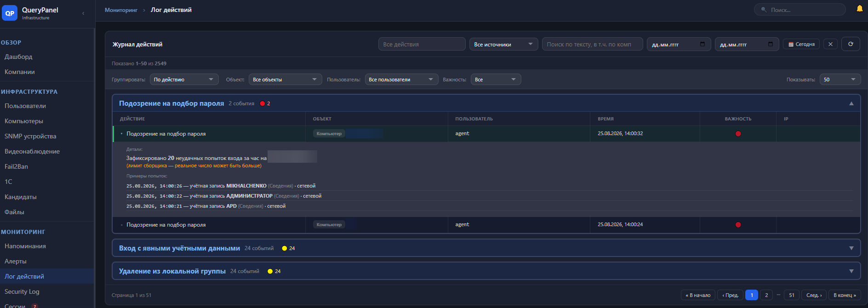Viewport: 868px width, 308px height.
Task: Open the Важность Все dropdown
Action: (496, 80)
